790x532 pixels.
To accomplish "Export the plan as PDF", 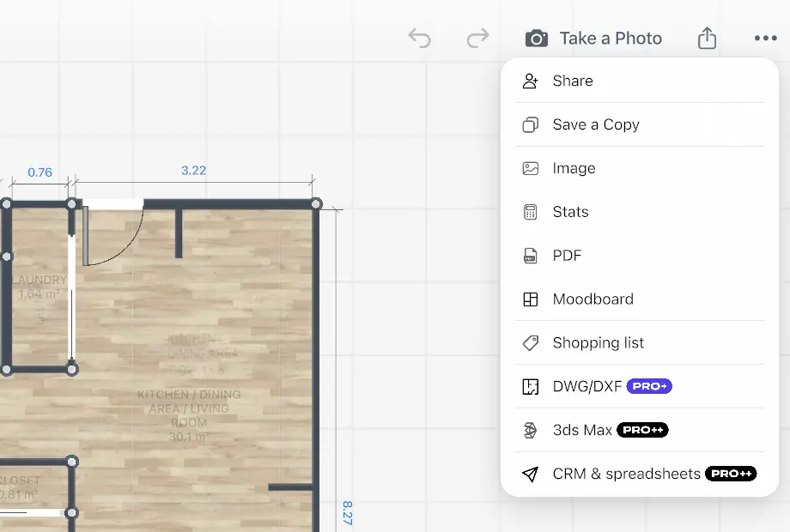I will pyautogui.click(x=640, y=256).
